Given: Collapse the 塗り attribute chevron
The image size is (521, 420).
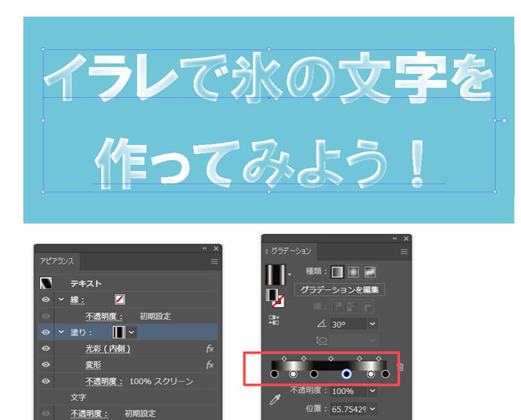Looking at the screenshot, I should pyautogui.click(x=61, y=332).
